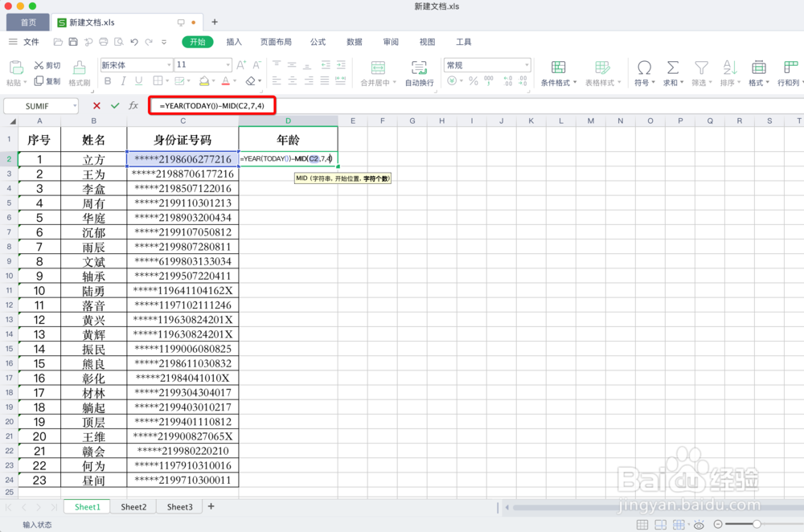Toggle middle vertical alignment
Image resolution: width=804 pixels, height=532 pixels.
point(292,64)
